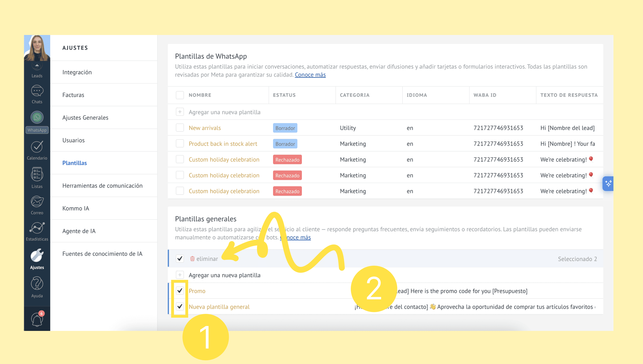
Task: Click the TEXTO DE RESPUESTA column header
Action: click(569, 95)
